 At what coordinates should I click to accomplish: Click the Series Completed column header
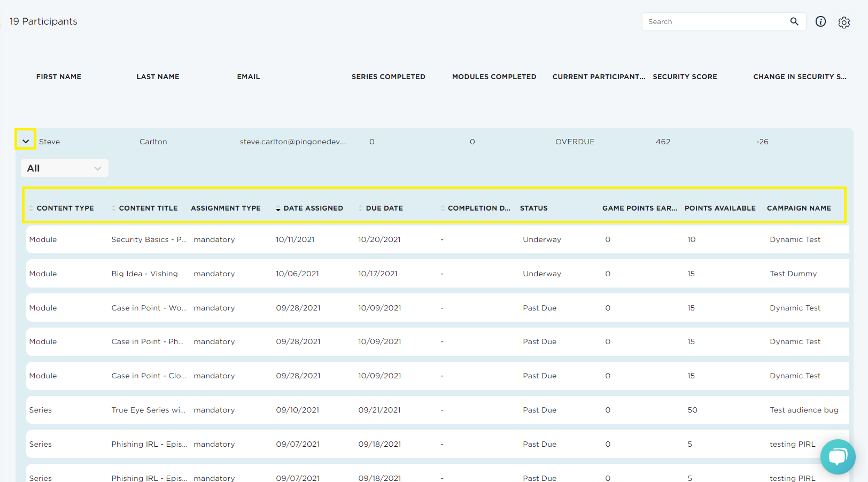pyautogui.click(x=388, y=77)
